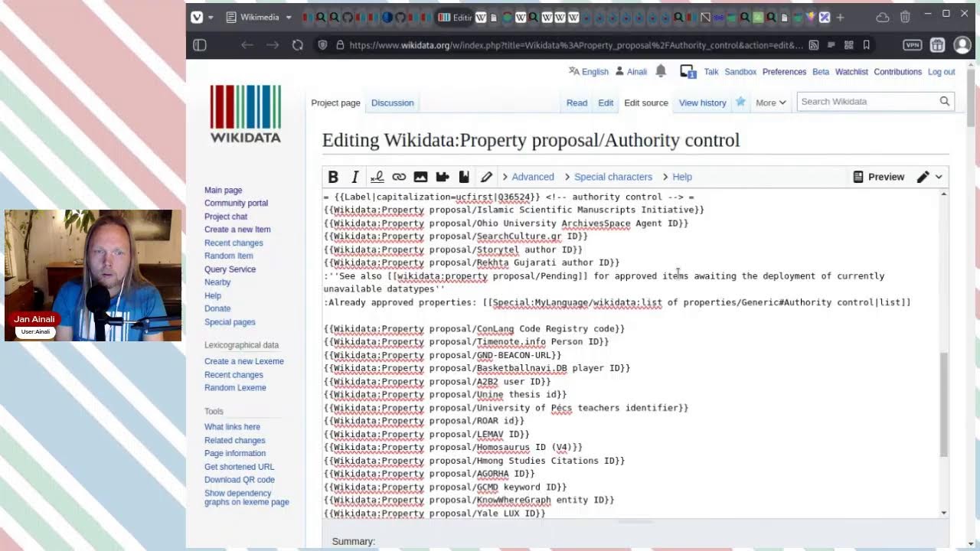Screen dimensions: 980x551
Task: Switch to the Discussion tab
Action: pyautogui.click(x=392, y=103)
